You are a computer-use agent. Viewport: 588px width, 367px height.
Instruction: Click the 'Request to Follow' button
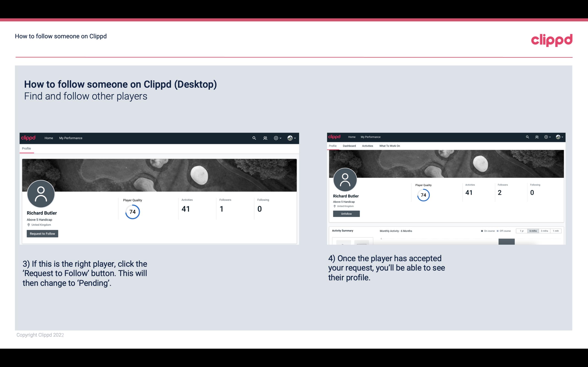(42, 233)
